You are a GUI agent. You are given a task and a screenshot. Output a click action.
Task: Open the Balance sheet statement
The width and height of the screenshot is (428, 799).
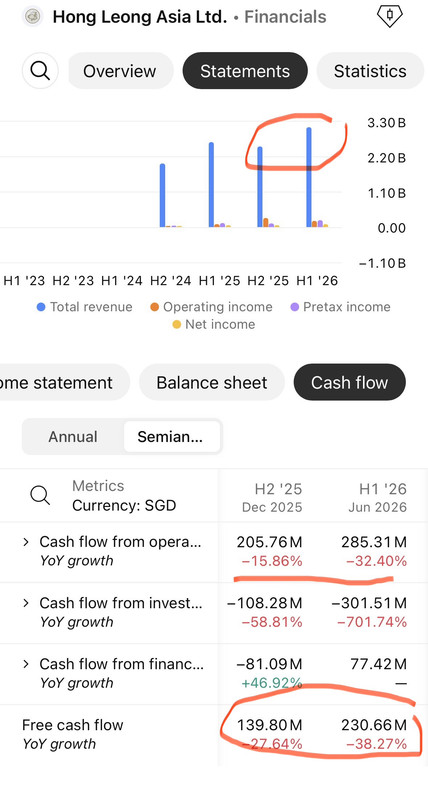click(x=211, y=383)
